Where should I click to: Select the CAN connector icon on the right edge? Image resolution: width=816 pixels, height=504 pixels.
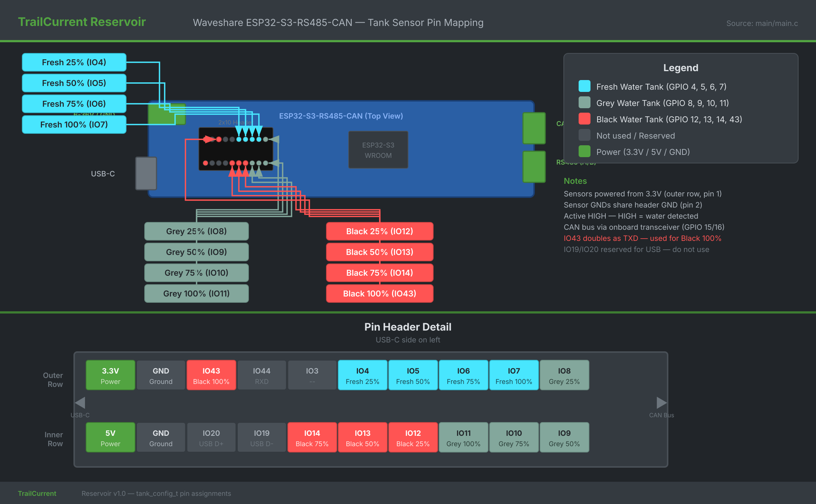[534, 128]
